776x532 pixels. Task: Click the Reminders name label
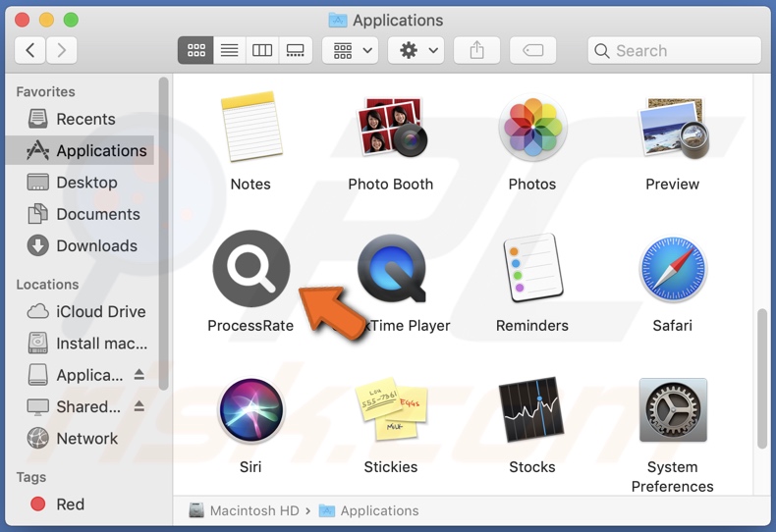(x=532, y=325)
